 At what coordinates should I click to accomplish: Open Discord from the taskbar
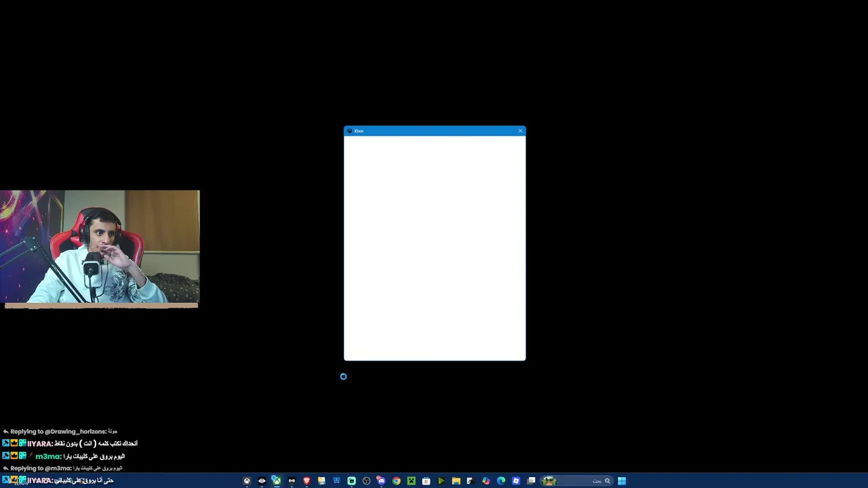coord(381,481)
